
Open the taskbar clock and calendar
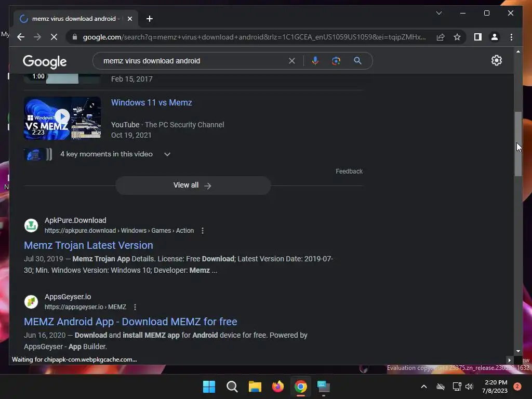(495, 387)
